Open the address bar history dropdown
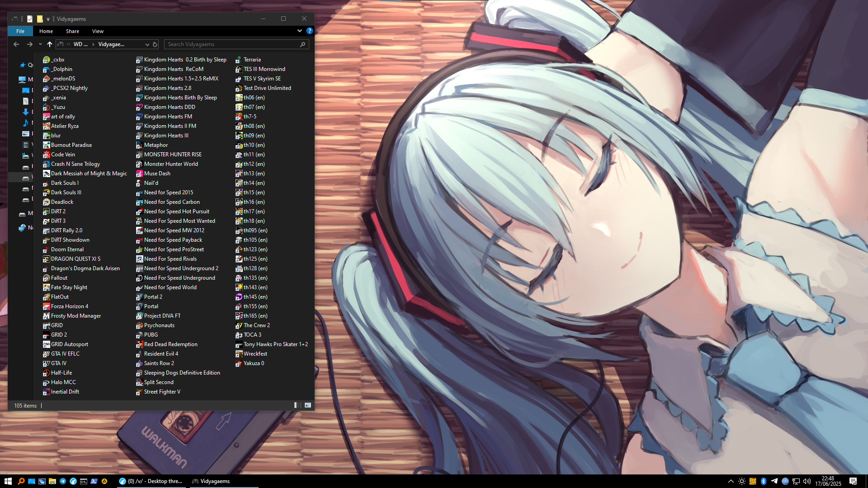 (x=147, y=44)
